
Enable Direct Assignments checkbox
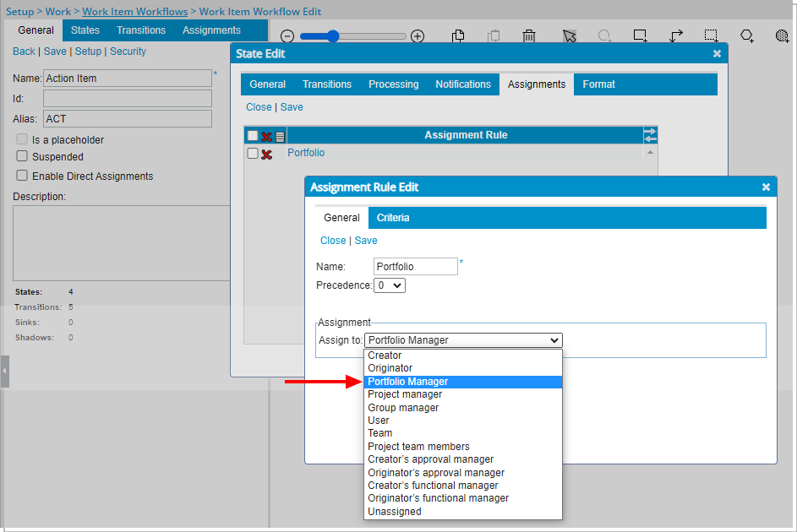tap(23, 176)
